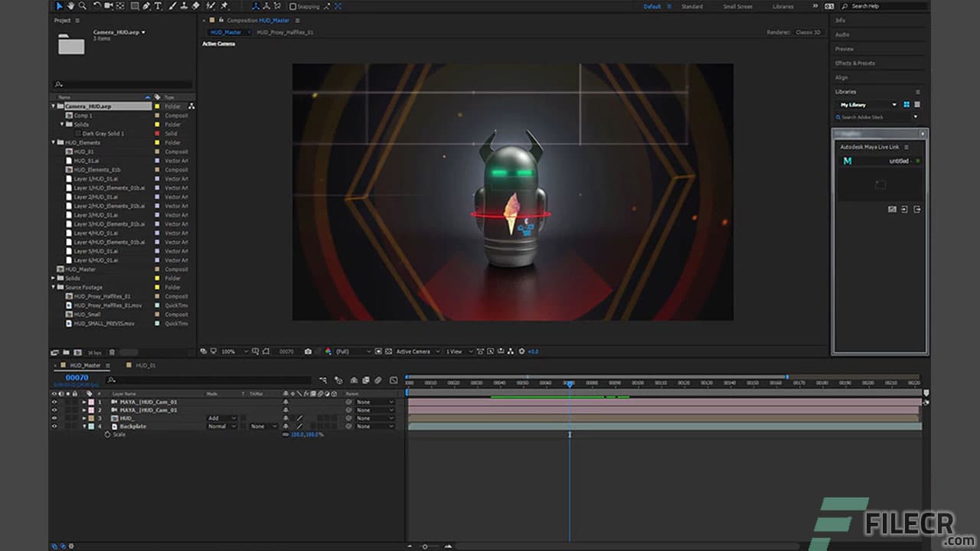
Task: Hide the Backplate layer
Action: (54, 426)
